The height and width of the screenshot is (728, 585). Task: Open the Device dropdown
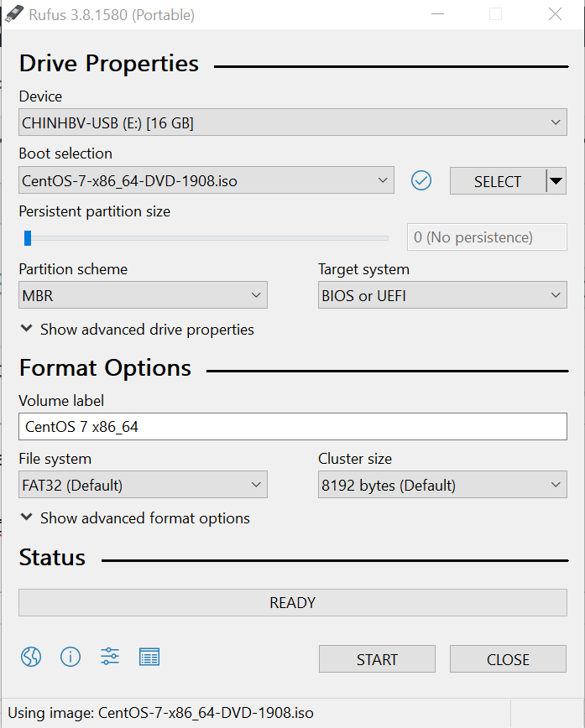point(292,123)
